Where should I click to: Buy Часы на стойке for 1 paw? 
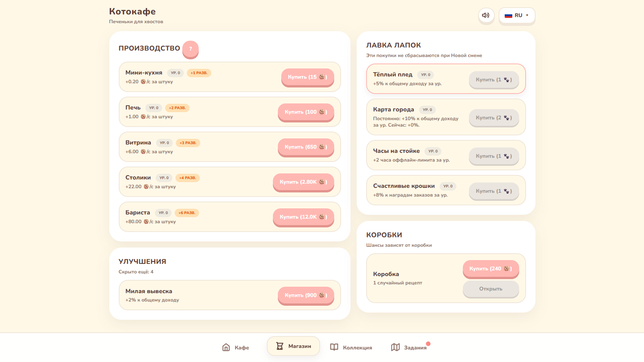(x=494, y=156)
